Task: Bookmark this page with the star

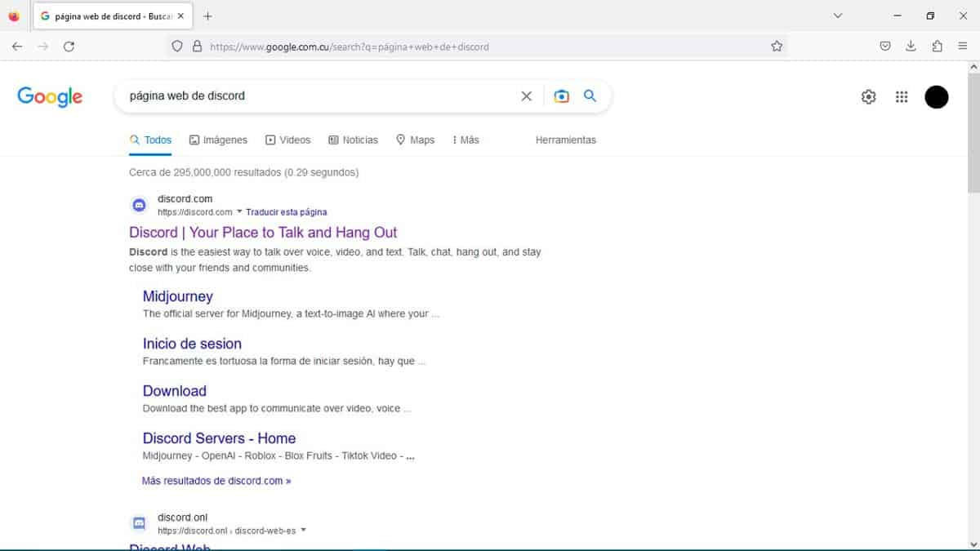Action: tap(777, 47)
